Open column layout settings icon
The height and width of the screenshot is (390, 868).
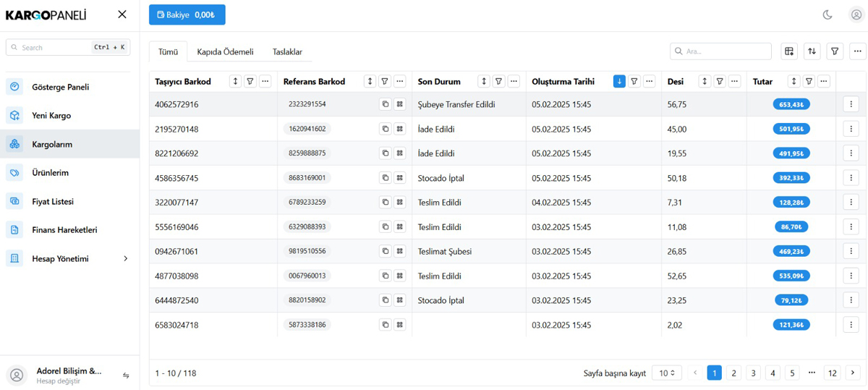789,51
